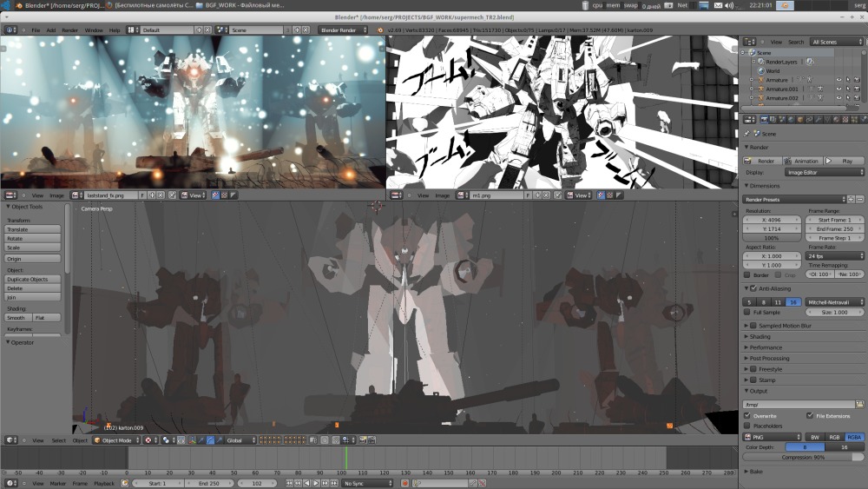Toggle File Extensions checkbox
This screenshot has width=868, height=489.
(x=809, y=415)
